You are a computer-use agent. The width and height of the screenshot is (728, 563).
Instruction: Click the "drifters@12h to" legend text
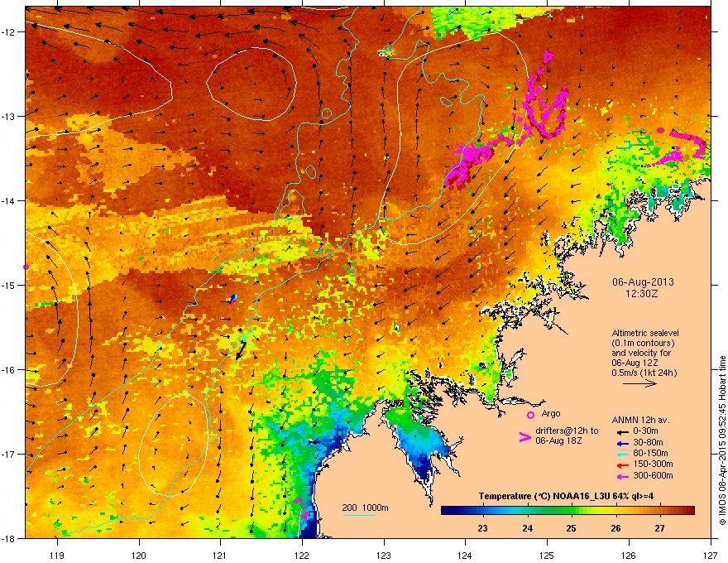567,431
